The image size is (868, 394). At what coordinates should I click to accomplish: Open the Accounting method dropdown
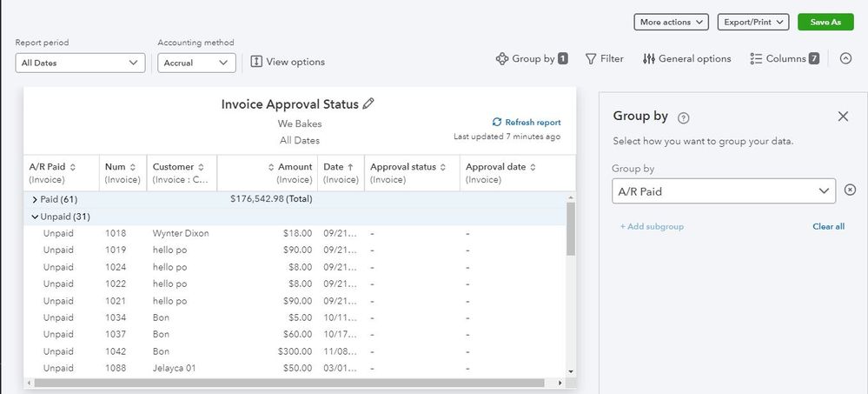196,63
